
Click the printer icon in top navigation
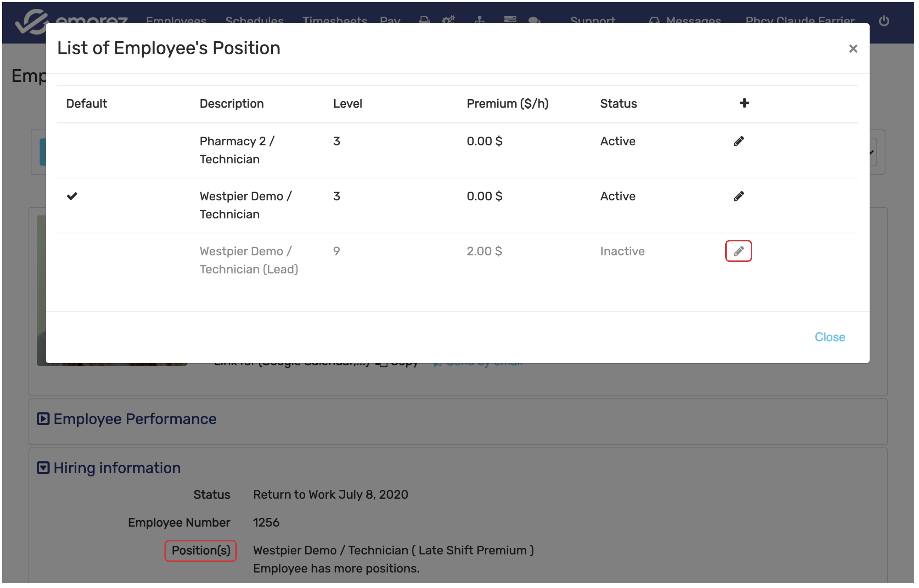point(424,19)
